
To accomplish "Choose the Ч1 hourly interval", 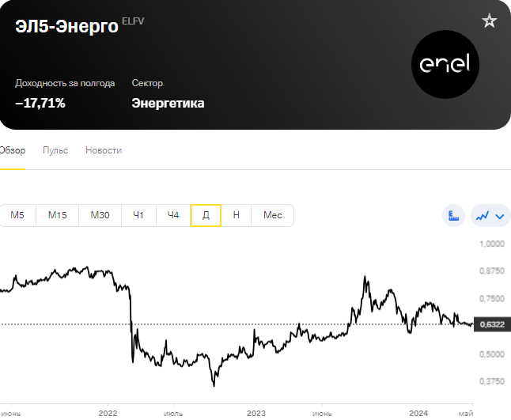I will click(138, 215).
